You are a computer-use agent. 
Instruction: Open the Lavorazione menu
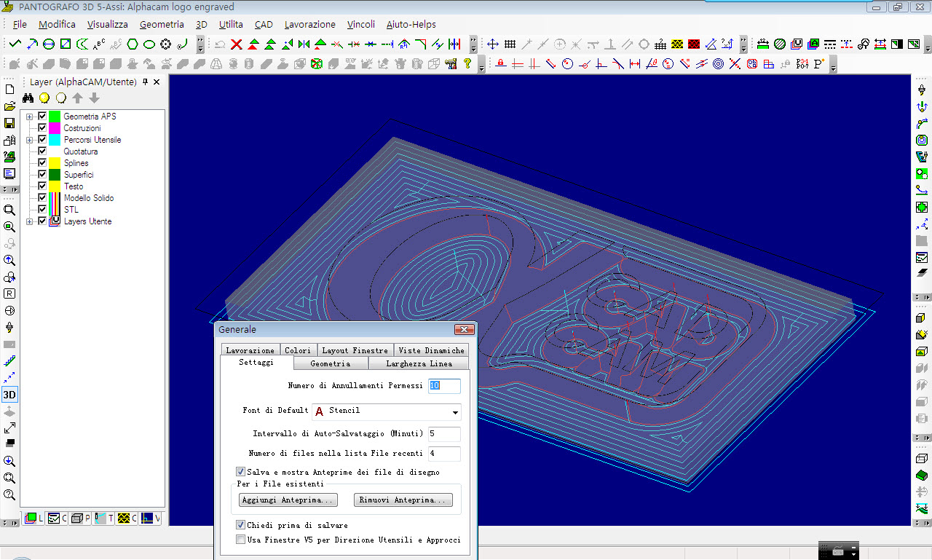tap(310, 24)
